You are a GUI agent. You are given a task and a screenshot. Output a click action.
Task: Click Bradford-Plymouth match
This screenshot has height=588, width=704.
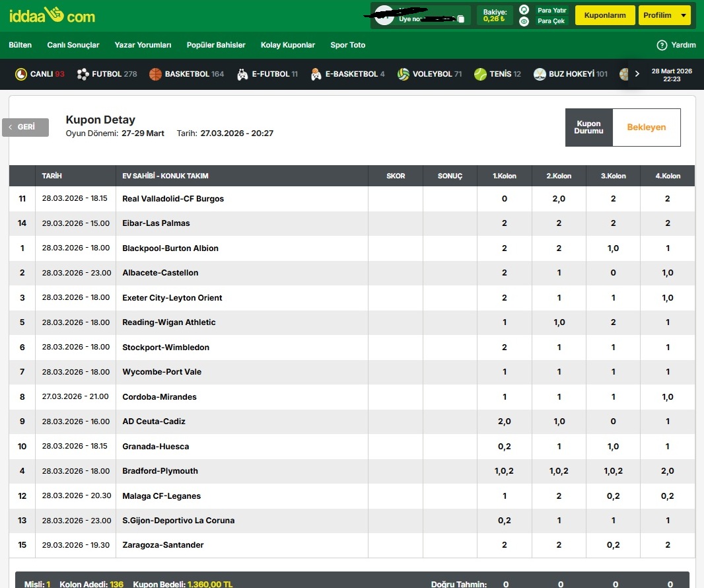(x=160, y=471)
